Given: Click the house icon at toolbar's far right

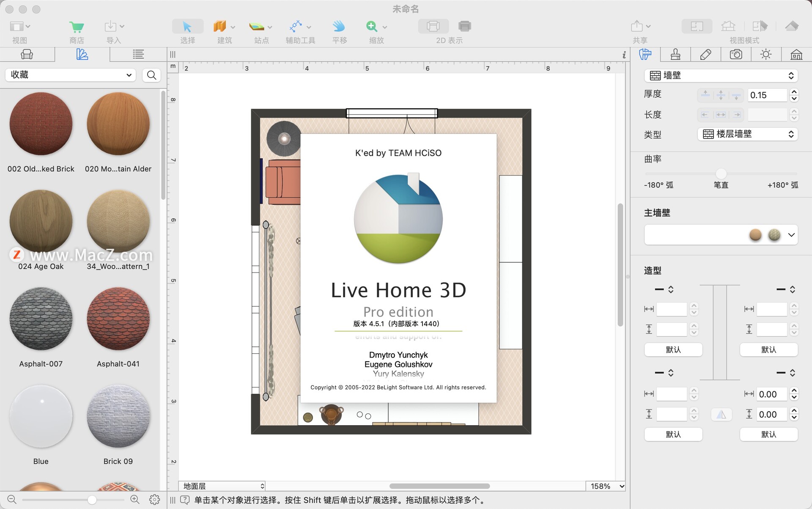Looking at the screenshot, I should (x=792, y=26).
